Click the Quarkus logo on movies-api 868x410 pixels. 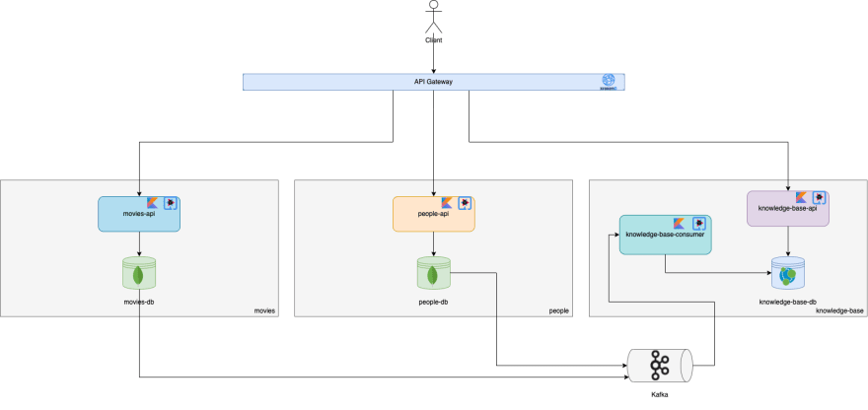171,203
